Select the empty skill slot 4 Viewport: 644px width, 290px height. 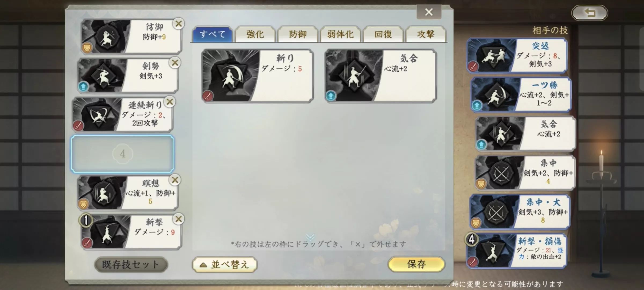tap(122, 154)
